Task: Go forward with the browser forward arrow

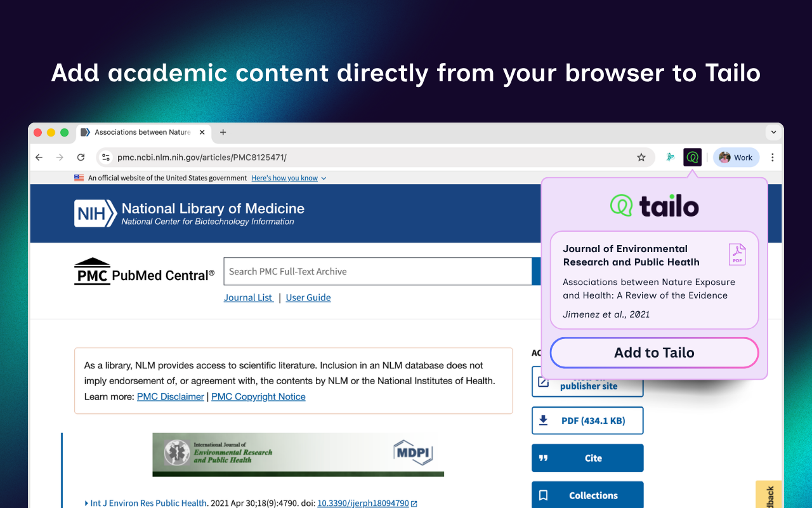Action: 60,157
